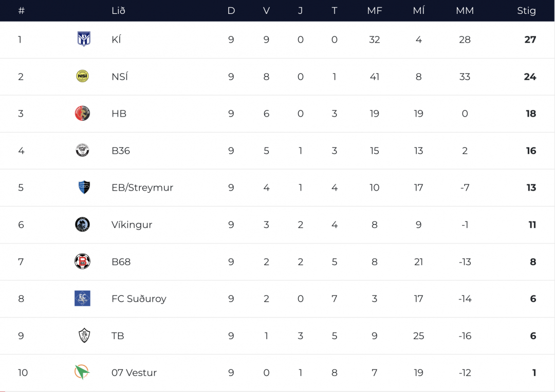Viewport: 555px width, 392px height.
Task: Click the B68 football logo
Action: point(82,261)
